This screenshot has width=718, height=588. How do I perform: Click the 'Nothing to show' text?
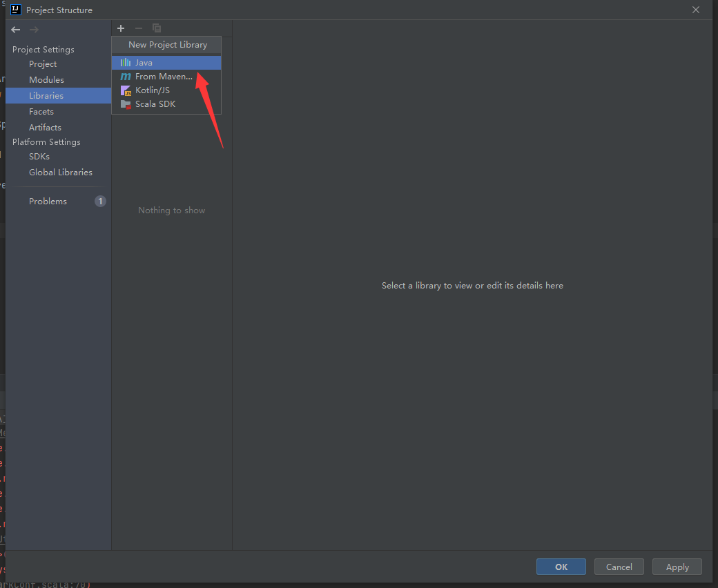coord(172,210)
